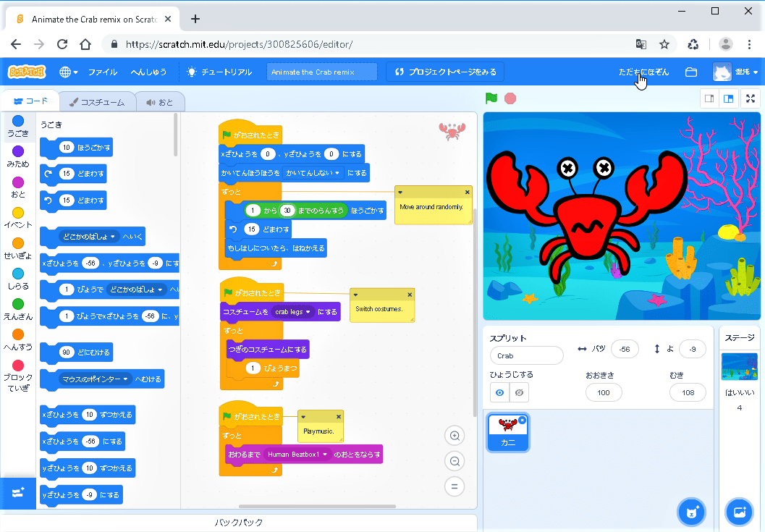Open My Stuff folder icon
Screen dimensions: 765x532
(691, 72)
